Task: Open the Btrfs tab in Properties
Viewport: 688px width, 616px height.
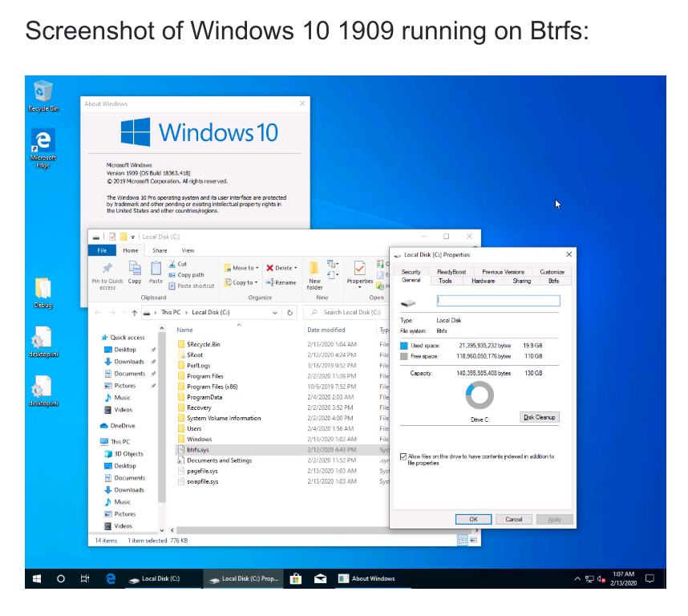Action: (x=553, y=281)
